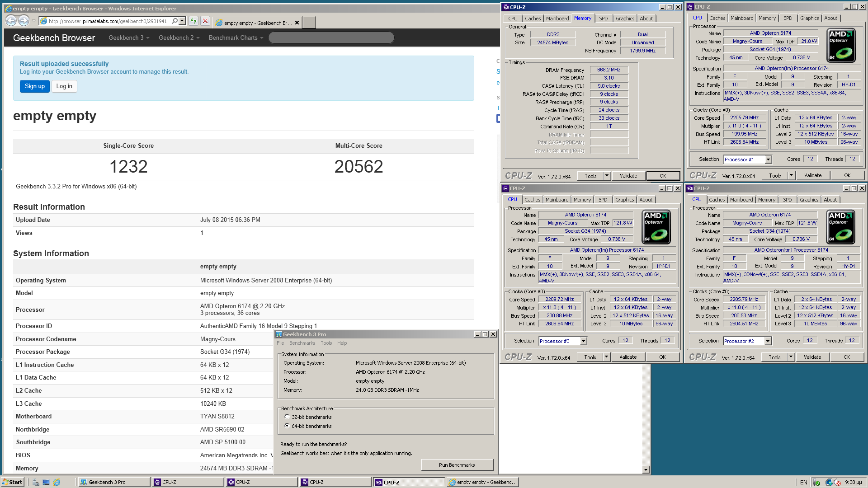Click the single-core score 1232
This screenshot has width=868, height=488.
pyautogui.click(x=128, y=167)
